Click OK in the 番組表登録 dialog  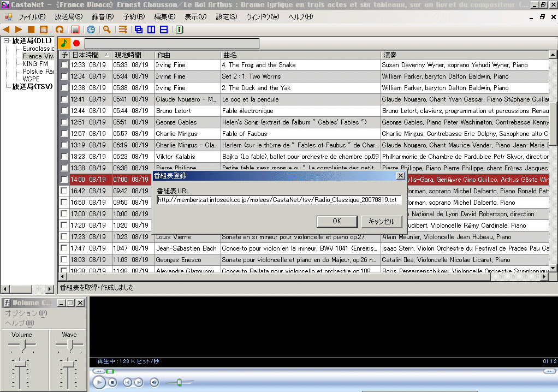tap(336, 221)
